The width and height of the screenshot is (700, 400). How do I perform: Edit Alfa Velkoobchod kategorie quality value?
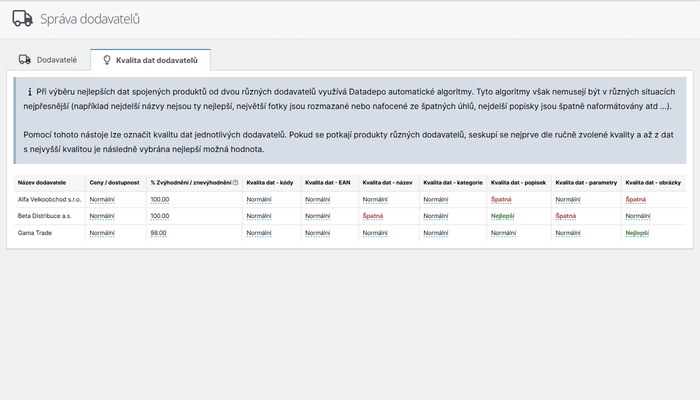coord(436,200)
